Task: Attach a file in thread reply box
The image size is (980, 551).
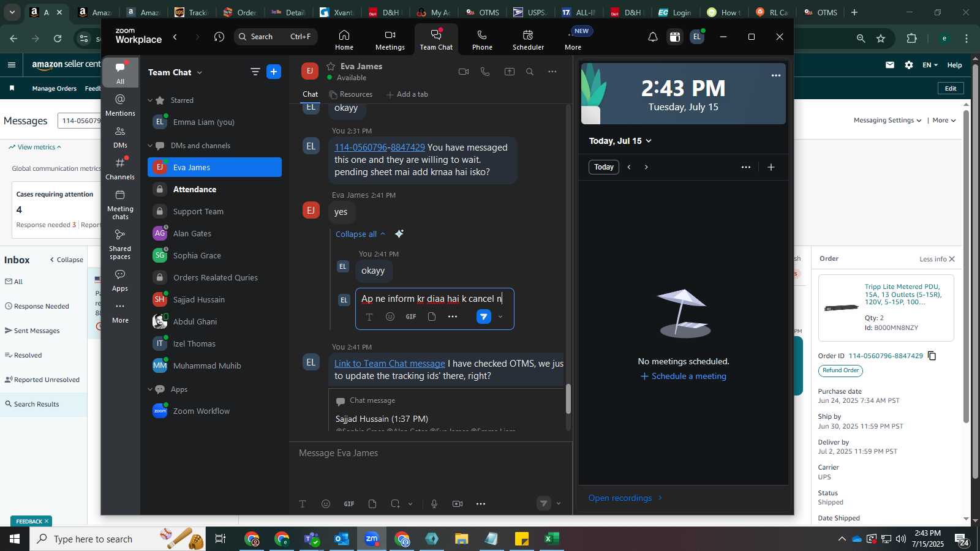Action: pyautogui.click(x=432, y=317)
